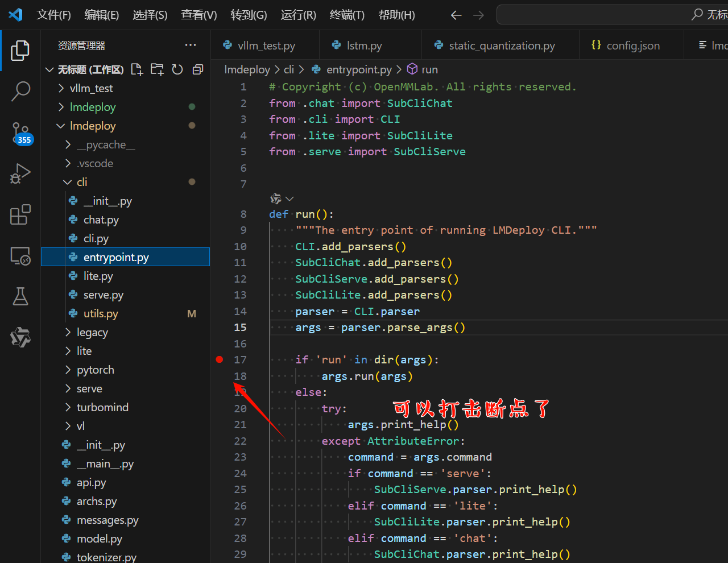728x563 pixels.
Task: Go forward with the navigation arrow
Action: point(479,15)
